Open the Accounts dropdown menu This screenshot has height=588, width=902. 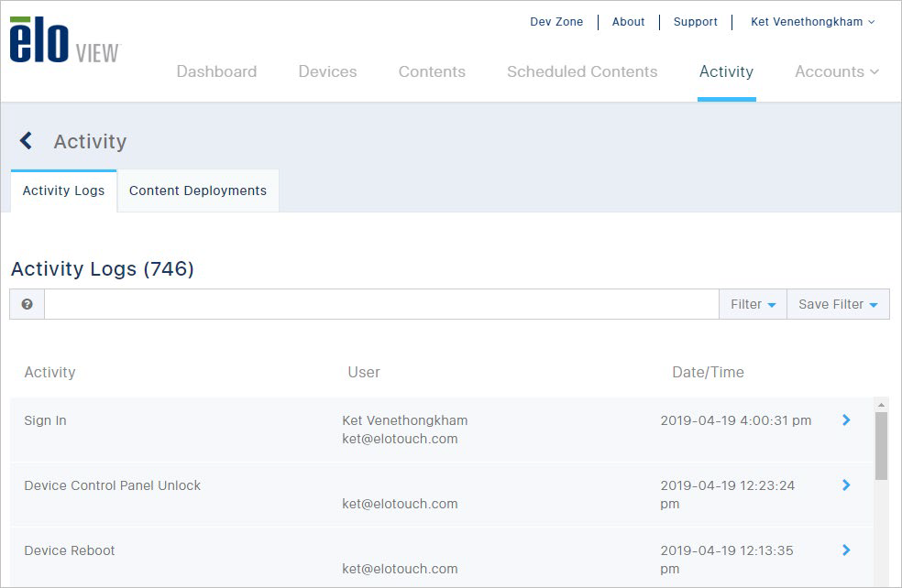(837, 71)
